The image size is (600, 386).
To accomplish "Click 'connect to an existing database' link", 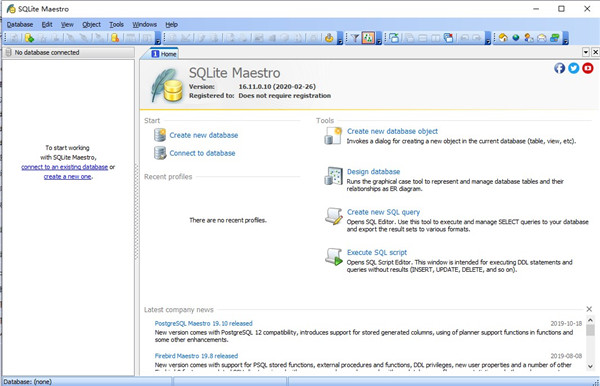I will click(x=64, y=167).
